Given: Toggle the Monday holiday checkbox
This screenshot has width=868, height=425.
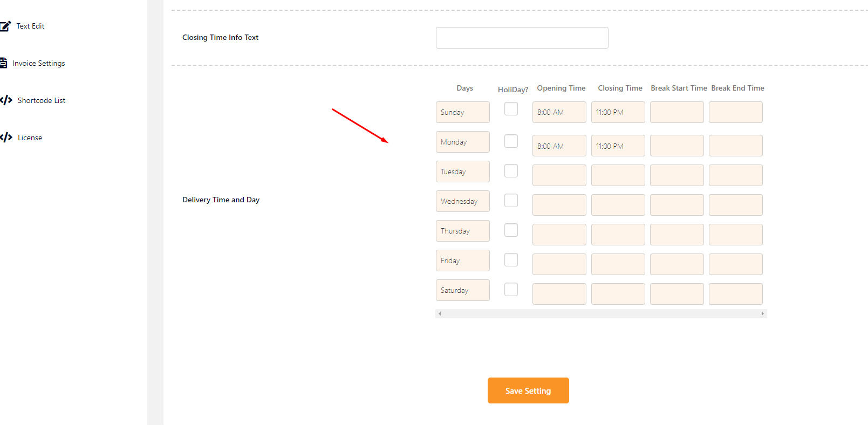Looking at the screenshot, I should coord(511,141).
